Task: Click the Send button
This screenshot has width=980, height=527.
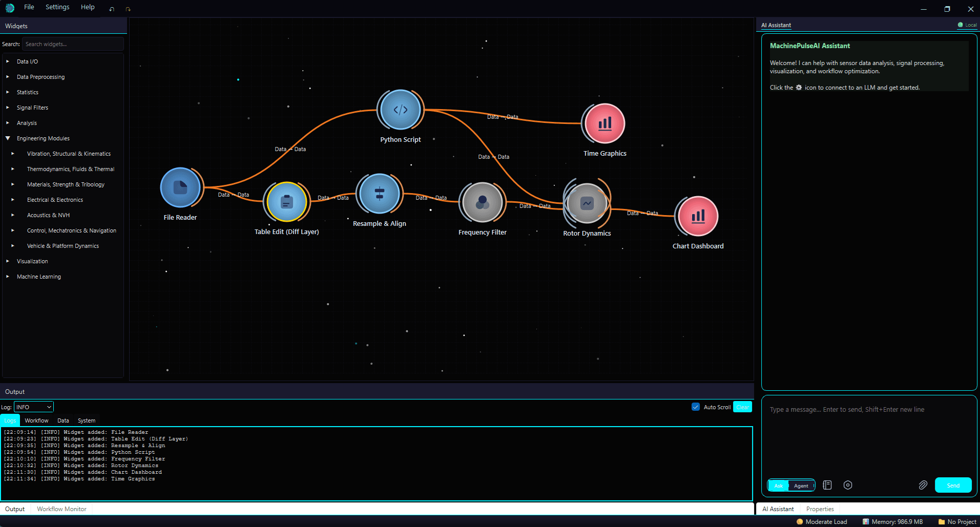Action: tap(953, 485)
